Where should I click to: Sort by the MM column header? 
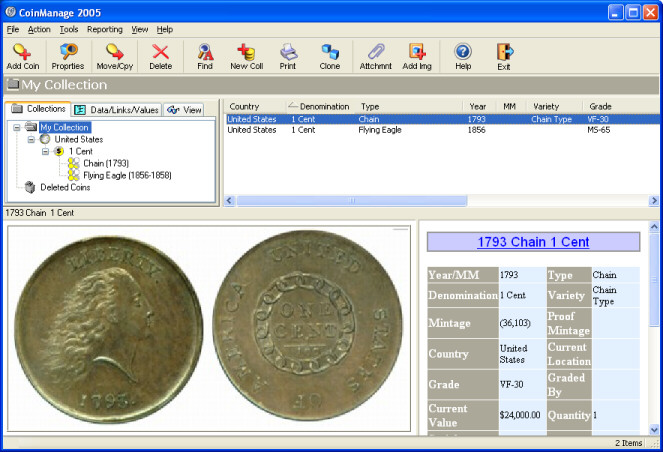click(510, 107)
